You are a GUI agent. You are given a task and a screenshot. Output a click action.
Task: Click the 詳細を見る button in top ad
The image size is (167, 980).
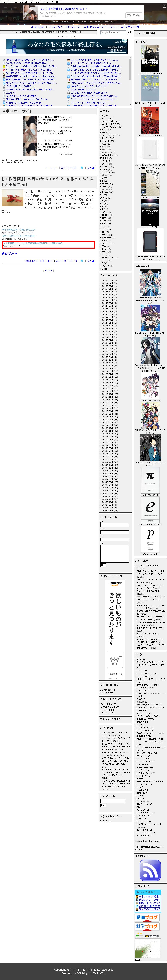(134, 15)
